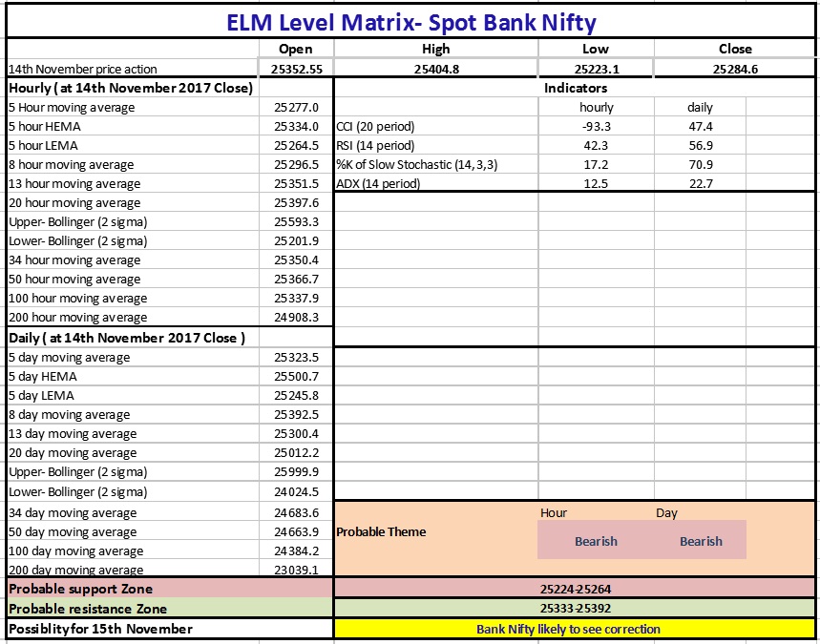Click the 'Close' column header
This screenshot has height=644, width=820.
735,49
